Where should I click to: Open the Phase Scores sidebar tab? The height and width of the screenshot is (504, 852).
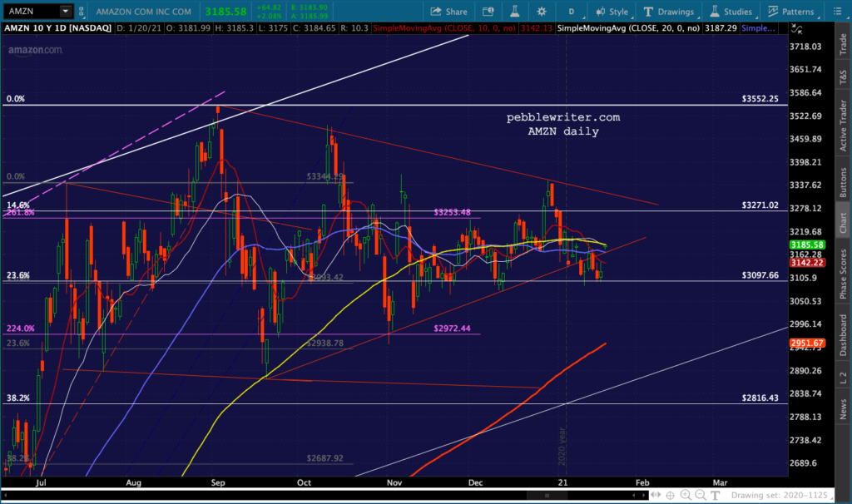tap(843, 274)
